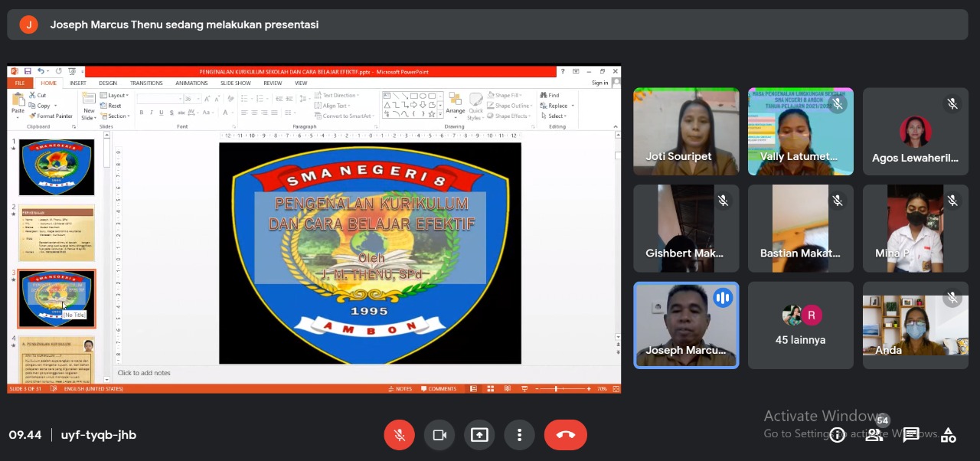Click the Increase Font Size icon
This screenshot has width=980, height=461.
[x=208, y=99]
